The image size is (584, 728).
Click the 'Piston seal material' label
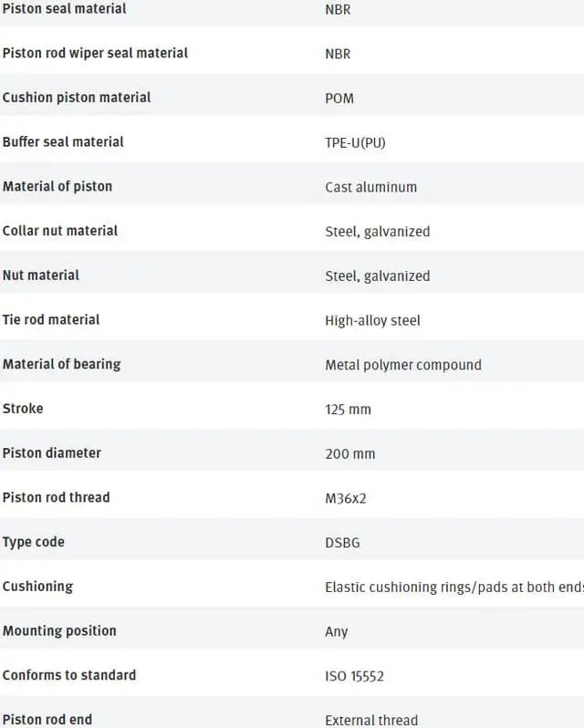(x=64, y=9)
